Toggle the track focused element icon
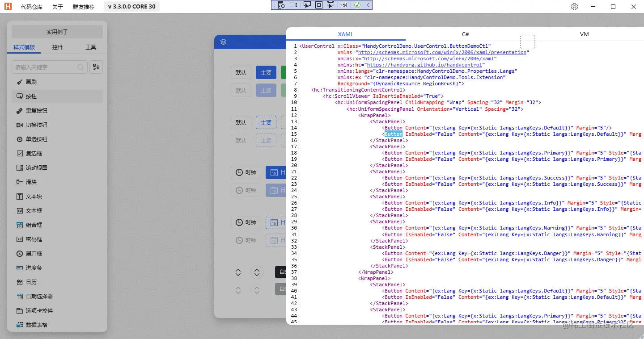644x339 pixels. click(330, 5)
